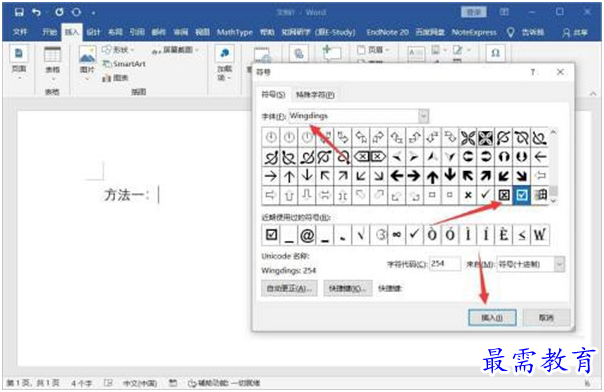This screenshot has width=604, height=392.
Task: Switch to the Home (开始) tab
Action: tap(49, 32)
